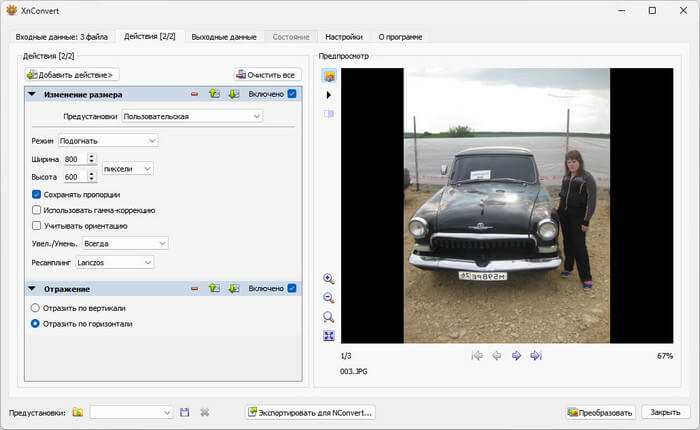The image size is (700, 430).
Task: Jump to the last preview image
Action: [x=536, y=355]
